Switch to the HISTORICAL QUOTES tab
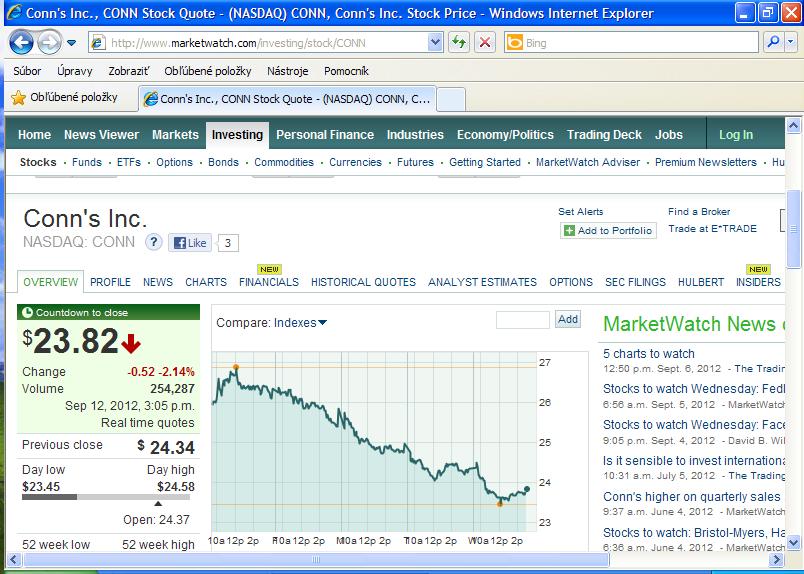The width and height of the screenshot is (804, 574). tap(363, 282)
